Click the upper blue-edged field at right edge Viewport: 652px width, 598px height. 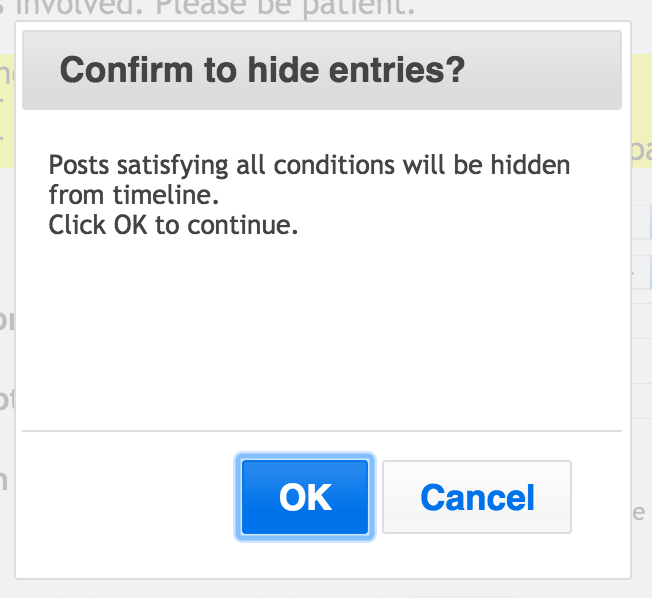642,221
